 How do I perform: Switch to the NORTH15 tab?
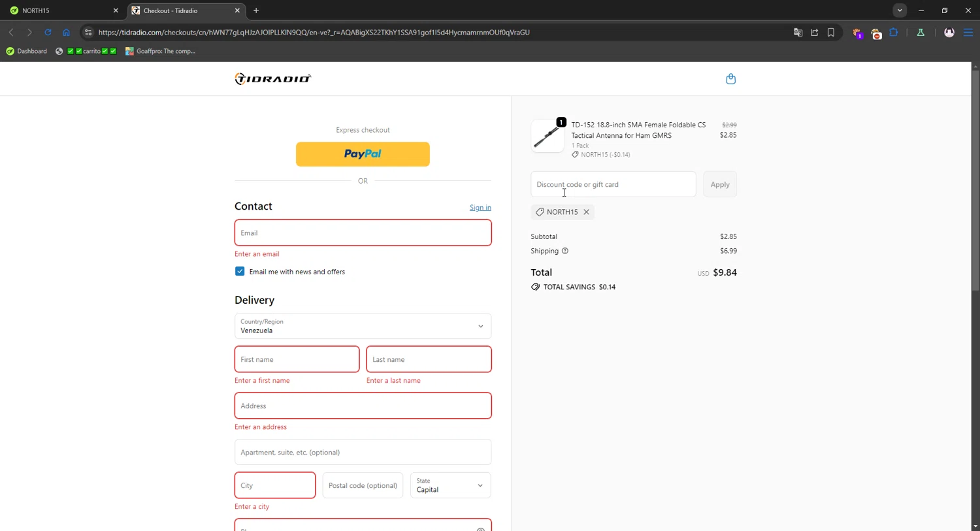pyautogui.click(x=63, y=10)
